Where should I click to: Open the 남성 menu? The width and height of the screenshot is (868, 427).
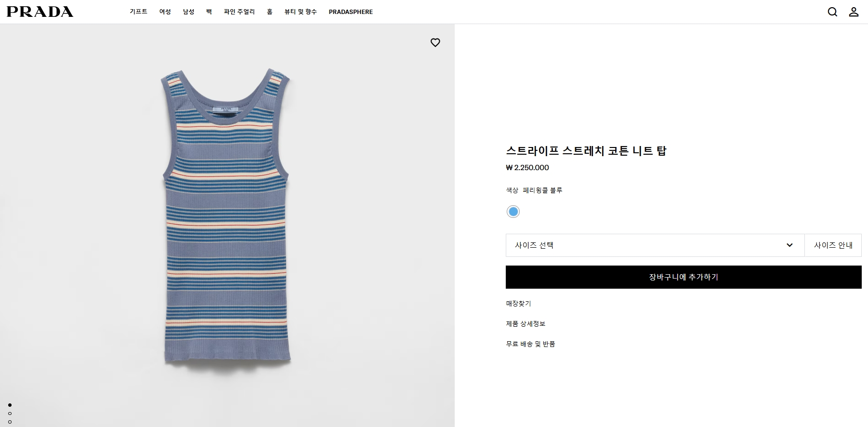pos(188,12)
